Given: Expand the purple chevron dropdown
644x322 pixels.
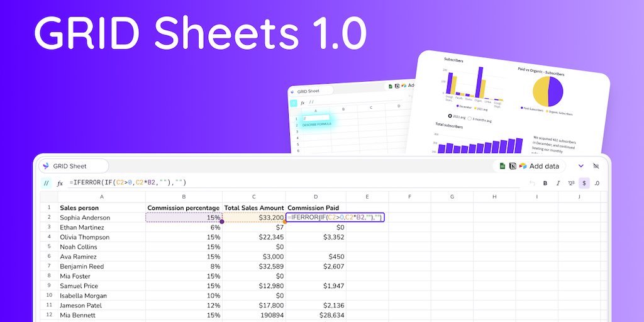Looking at the screenshot, I should 580,166.
